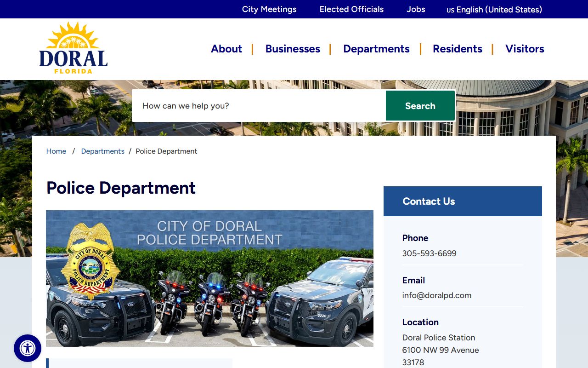Click the green Search button

(420, 106)
